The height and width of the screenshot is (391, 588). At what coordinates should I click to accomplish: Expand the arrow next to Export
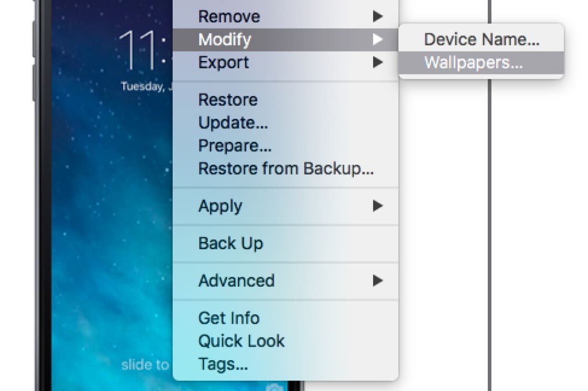tap(378, 62)
